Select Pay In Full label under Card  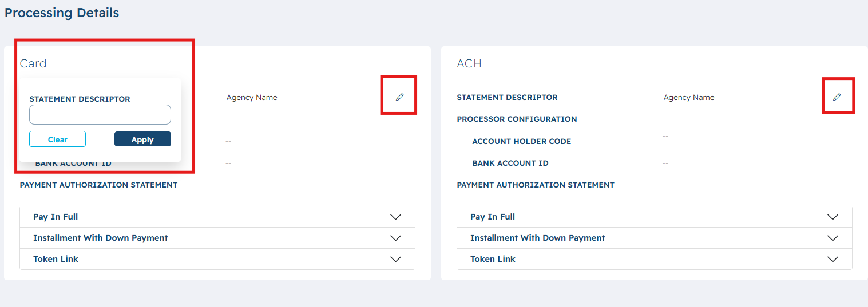(56, 217)
